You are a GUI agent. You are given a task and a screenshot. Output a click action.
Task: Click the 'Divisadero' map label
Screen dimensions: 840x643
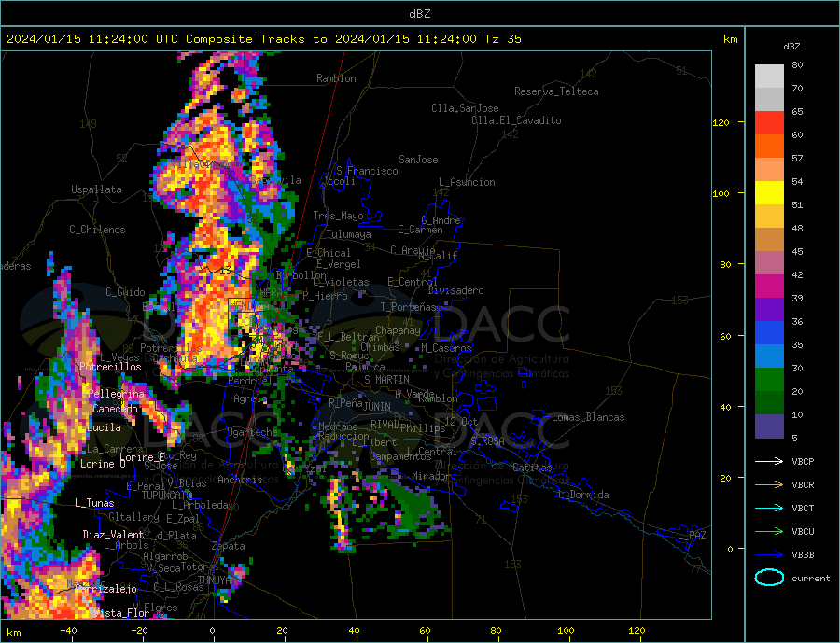[x=455, y=290]
